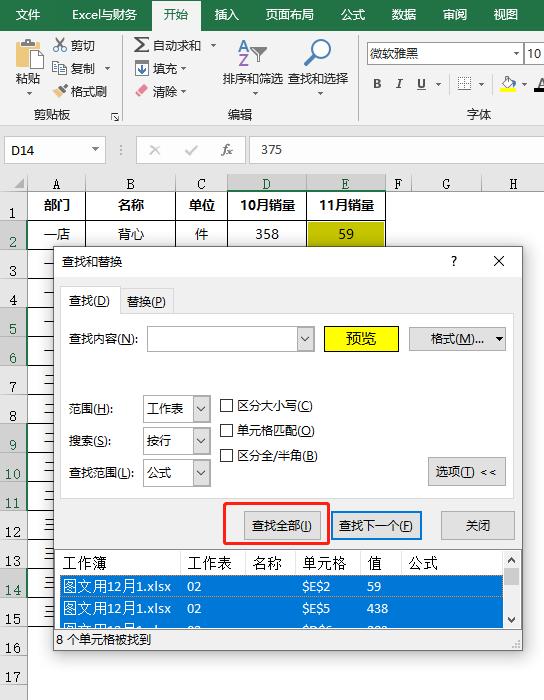The image size is (544, 700).
Task: Click the yellow highlighted cell E2
Action: coord(345,234)
